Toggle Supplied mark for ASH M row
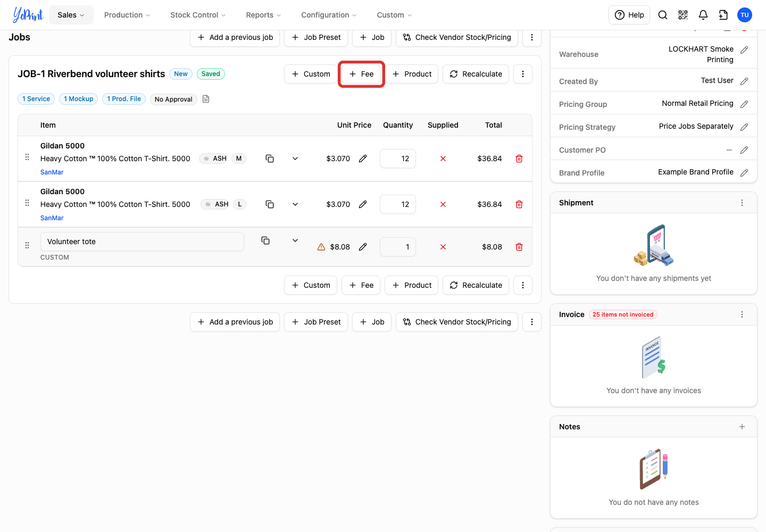Screen dimensions: 766x532 point(443,159)
